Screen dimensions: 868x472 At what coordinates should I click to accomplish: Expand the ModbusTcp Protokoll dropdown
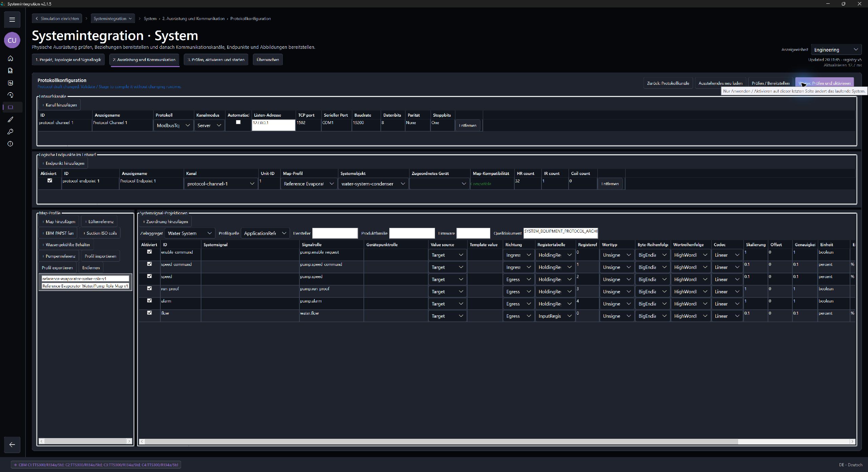pyautogui.click(x=173, y=125)
